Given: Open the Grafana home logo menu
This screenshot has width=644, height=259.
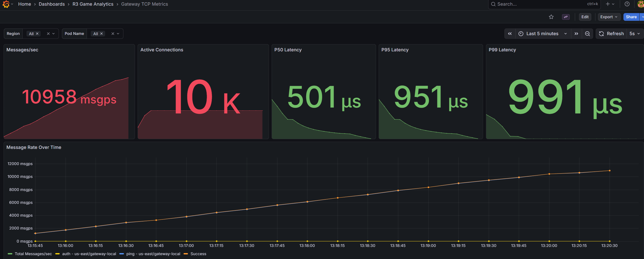Looking at the screenshot, I should tap(6, 4).
